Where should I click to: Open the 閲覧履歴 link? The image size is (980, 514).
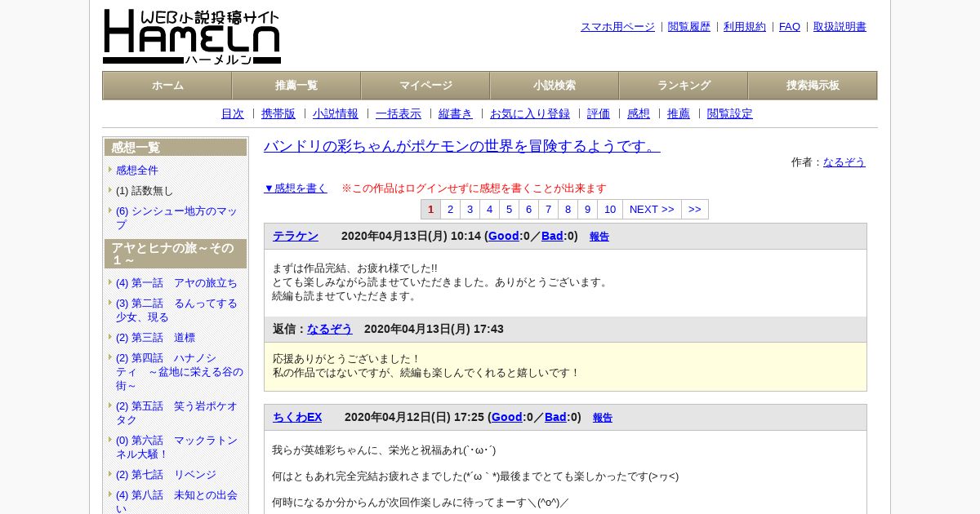689,26
